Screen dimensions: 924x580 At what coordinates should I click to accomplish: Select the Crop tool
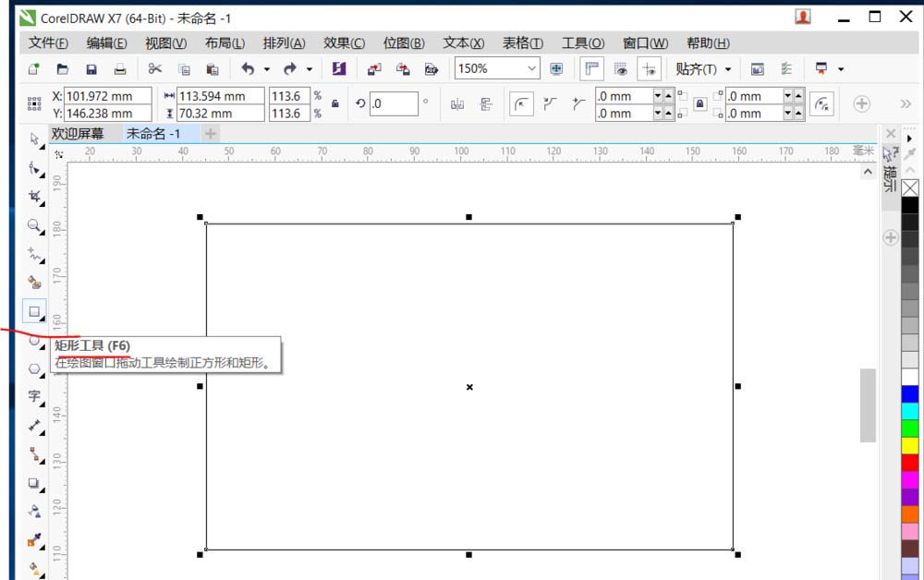pyautogui.click(x=34, y=197)
